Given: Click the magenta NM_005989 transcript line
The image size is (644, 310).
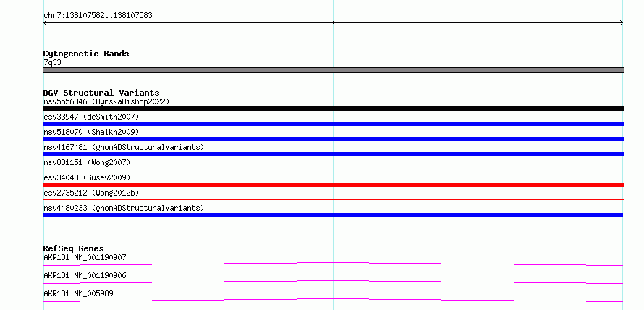Looking at the screenshot, I should coord(333,300).
